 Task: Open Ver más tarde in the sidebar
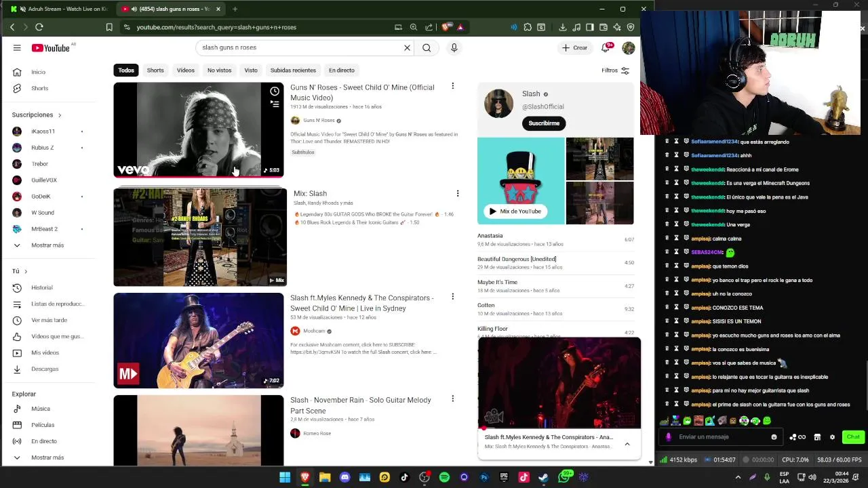click(x=47, y=320)
